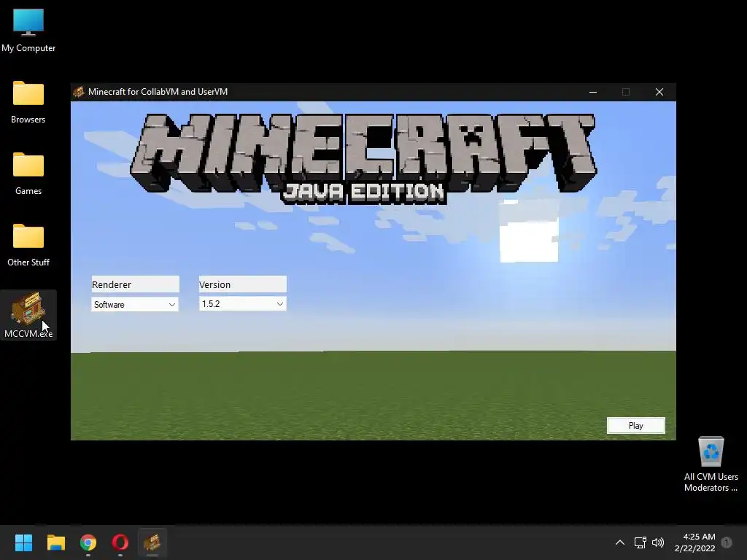
Task: Close the Minecraft launcher window
Action: click(x=659, y=92)
